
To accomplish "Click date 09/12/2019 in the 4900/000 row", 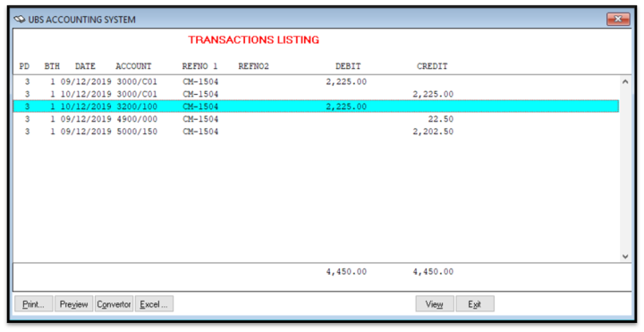I will [86, 119].
